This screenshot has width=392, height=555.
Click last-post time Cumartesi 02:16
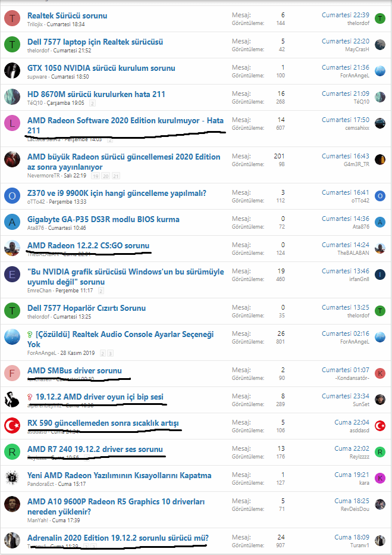tap(346, 333)
